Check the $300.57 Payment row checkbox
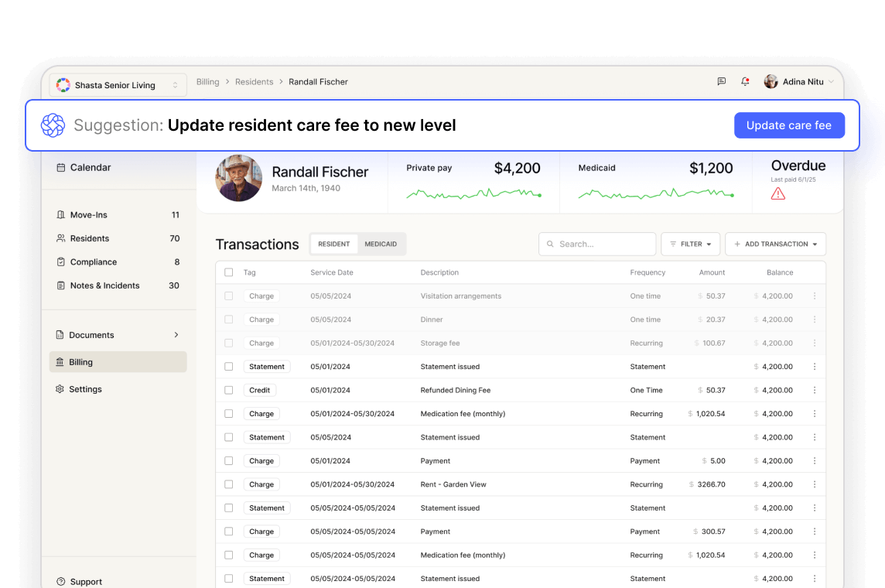This screenshot has height=588, width=885. (228, 532)
